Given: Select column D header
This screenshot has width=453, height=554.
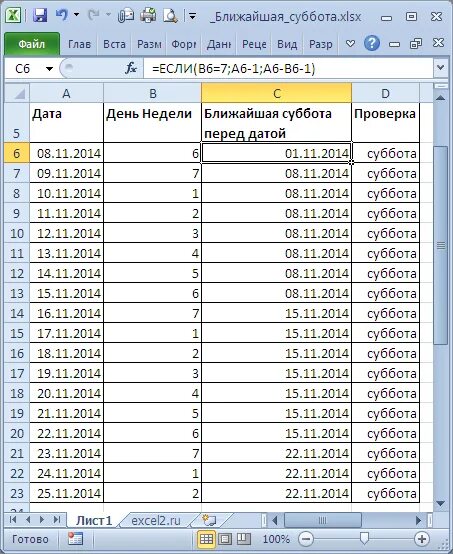Looking at the screenshot, I should (386, 93).
